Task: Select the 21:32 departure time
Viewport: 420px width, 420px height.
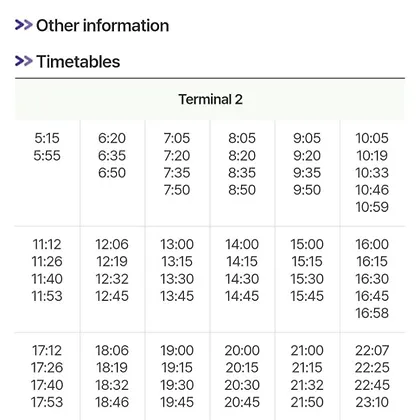Action: (x=307, y=385)
